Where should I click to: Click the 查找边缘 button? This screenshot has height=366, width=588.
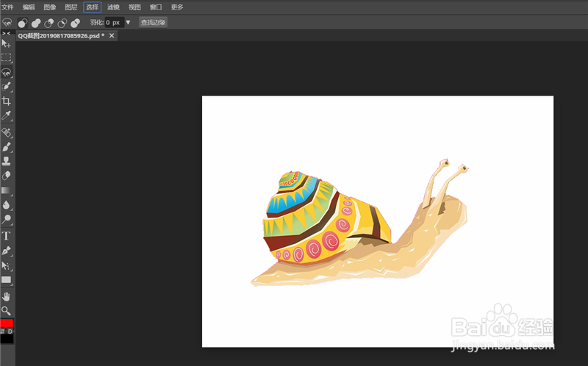(153, 22)
